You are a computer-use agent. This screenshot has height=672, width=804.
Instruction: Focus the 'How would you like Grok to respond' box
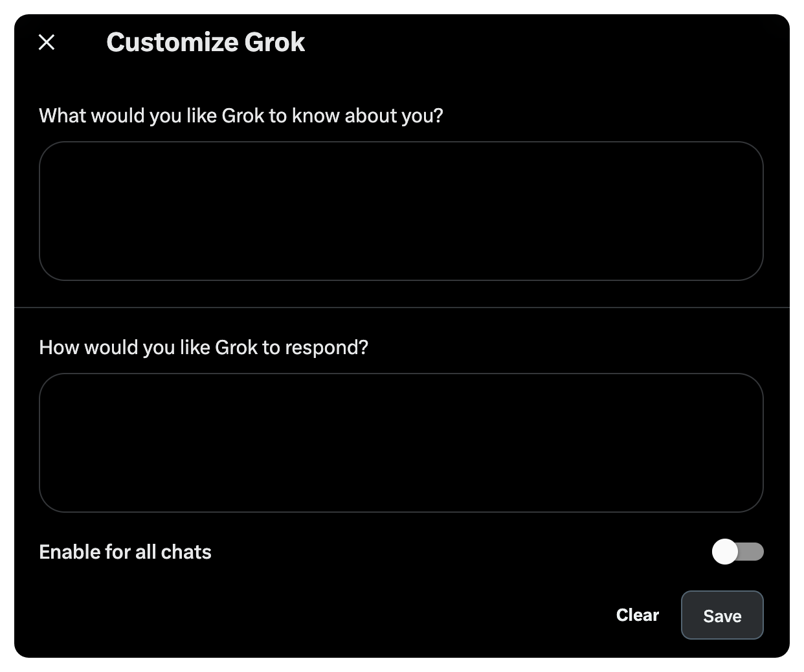(401, 443)
